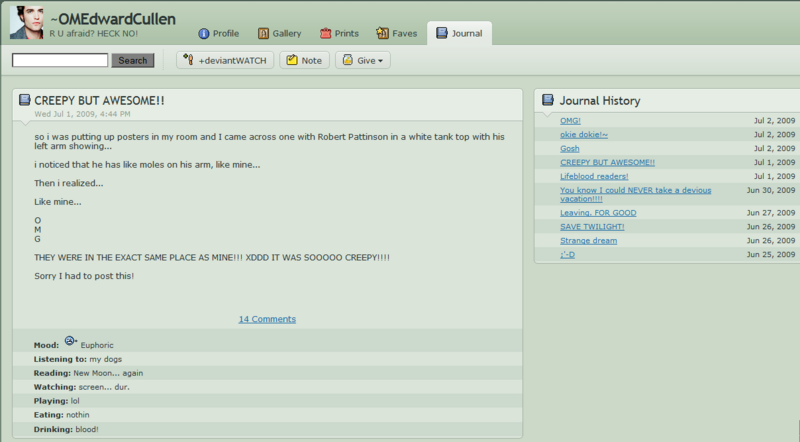Switch to the Gallery tab
The height and width of the screenshot is (442, 800).
tap(279, 34)
